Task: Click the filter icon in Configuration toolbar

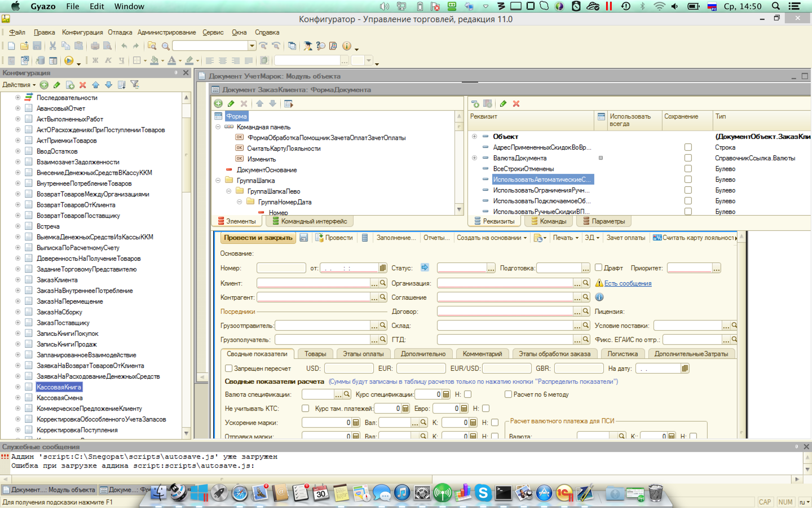Action: click(135, 85)
